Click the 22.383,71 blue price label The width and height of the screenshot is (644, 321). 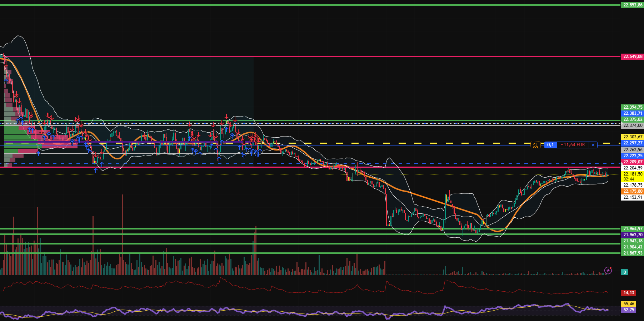[x=633, y=113]
